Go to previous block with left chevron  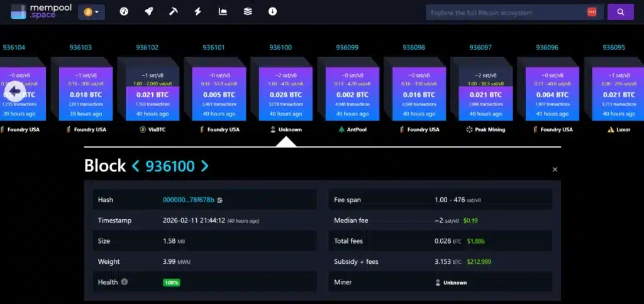136,166
